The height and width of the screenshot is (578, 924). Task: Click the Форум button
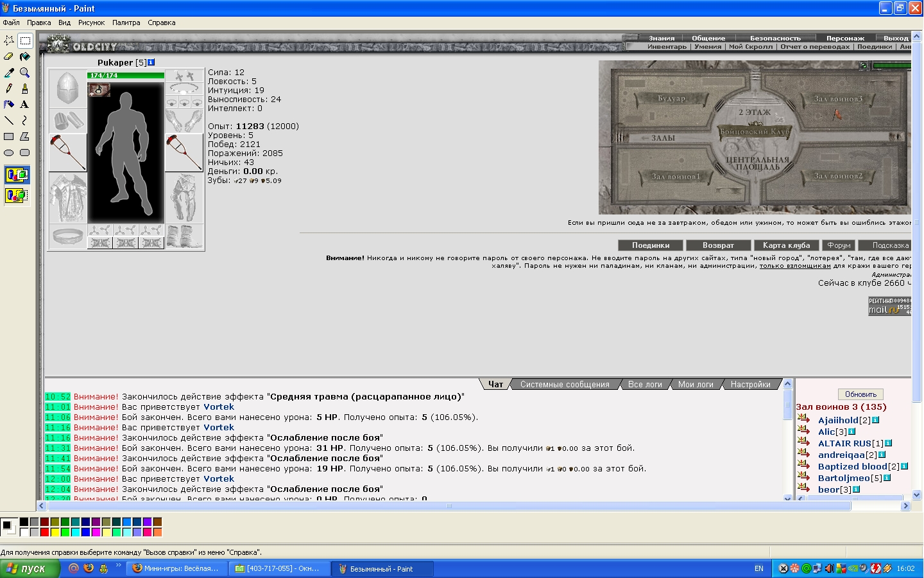839,245
